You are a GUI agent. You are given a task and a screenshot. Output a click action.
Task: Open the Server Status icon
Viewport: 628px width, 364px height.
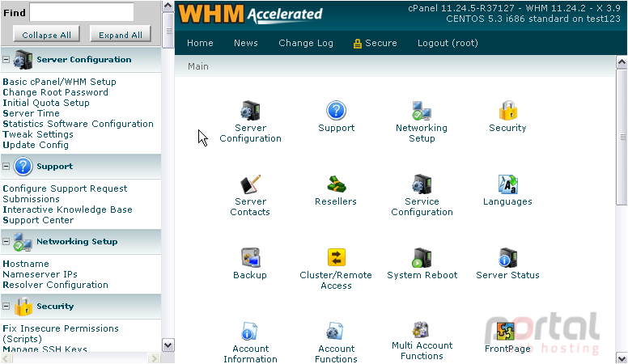point(507,257)
